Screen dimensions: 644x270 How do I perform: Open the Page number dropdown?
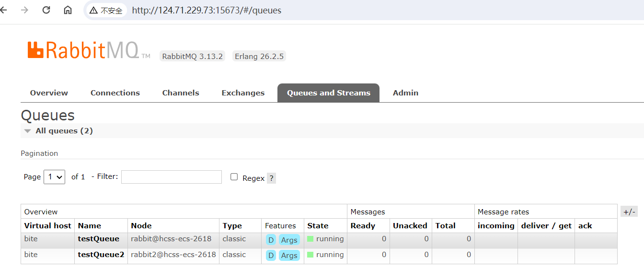(x=54, y=177)
